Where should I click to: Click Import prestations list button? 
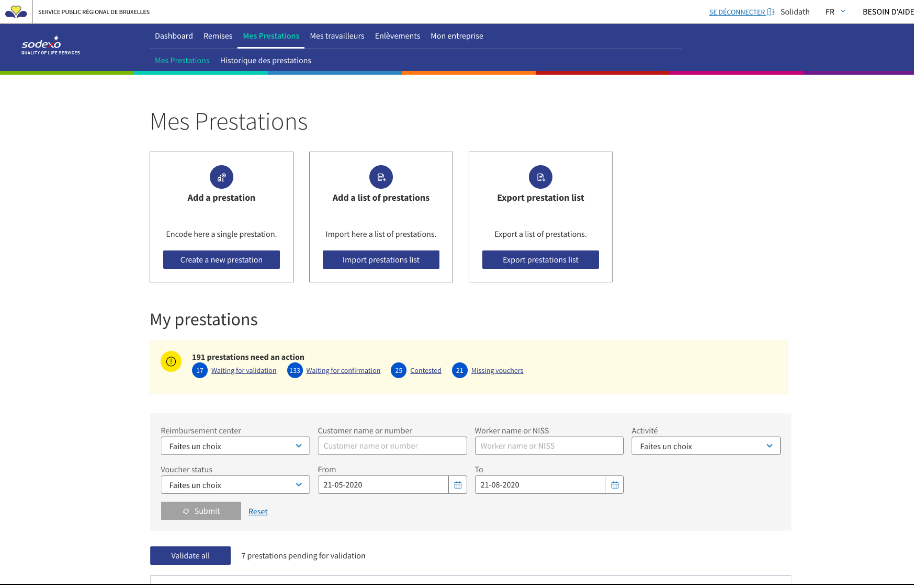(381, 260)
